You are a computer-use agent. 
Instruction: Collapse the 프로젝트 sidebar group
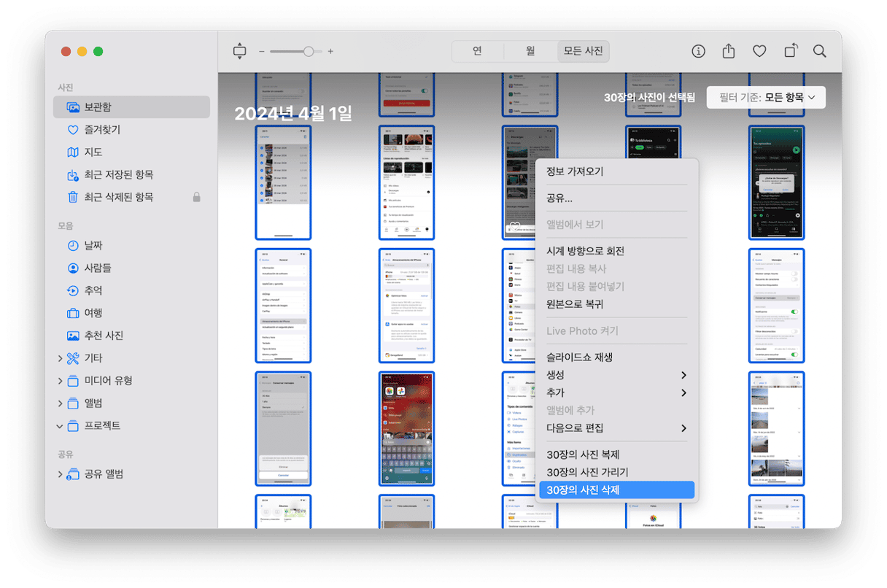click(x=60, y=426)
